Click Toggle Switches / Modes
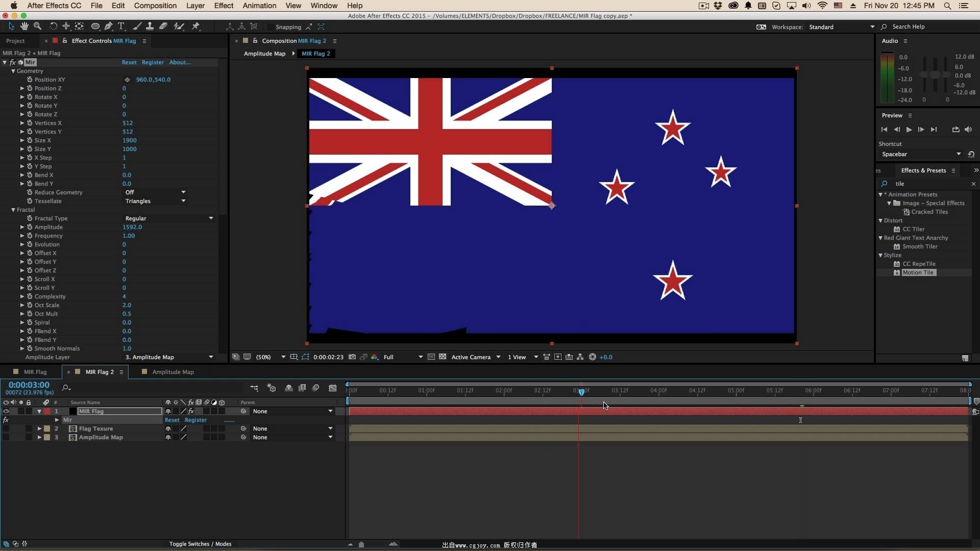 coord(200,544)
